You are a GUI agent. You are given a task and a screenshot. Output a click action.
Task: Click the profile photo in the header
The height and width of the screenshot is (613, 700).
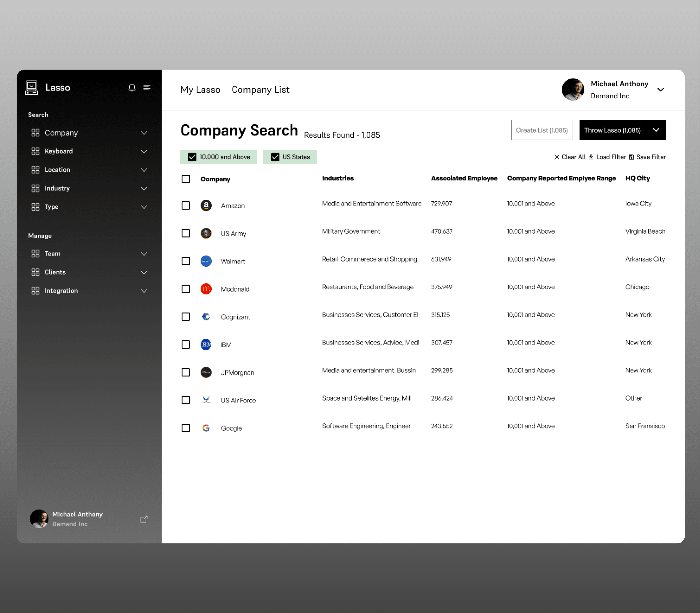coord(573,90)
